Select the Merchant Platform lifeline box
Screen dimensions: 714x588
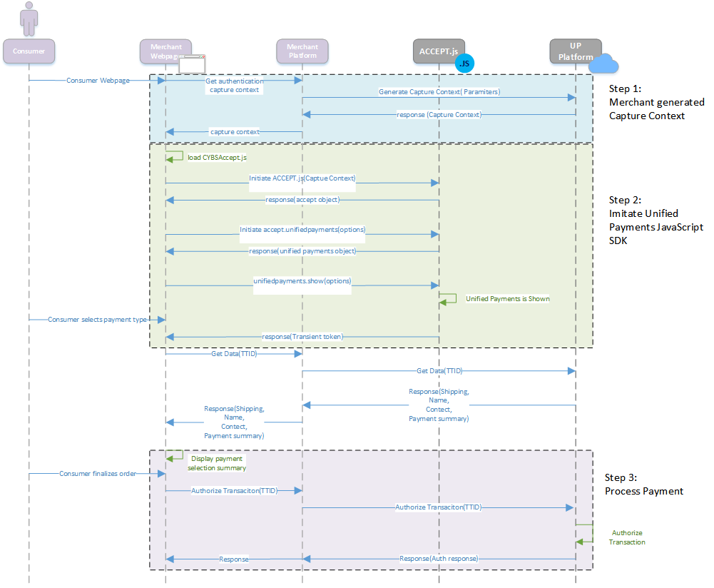click(x=302, y=51)
